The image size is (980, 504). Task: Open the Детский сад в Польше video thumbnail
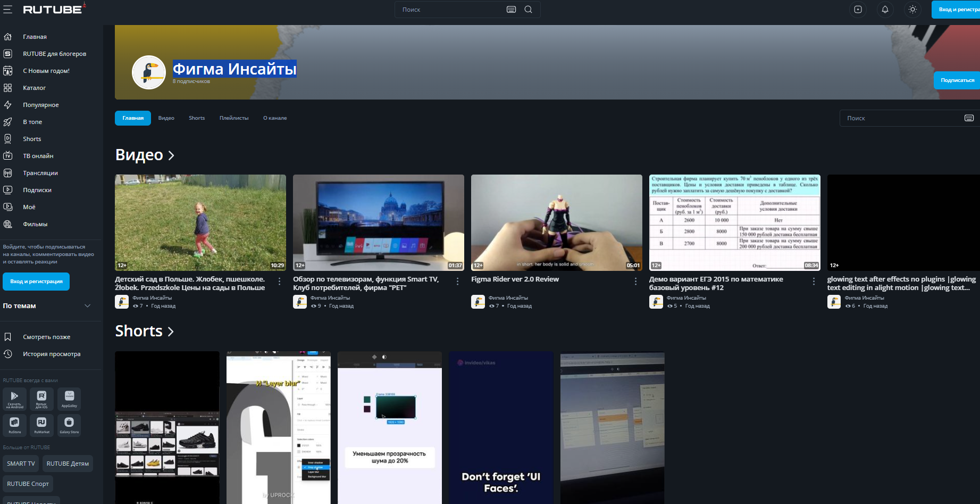(x=200, y=222)
